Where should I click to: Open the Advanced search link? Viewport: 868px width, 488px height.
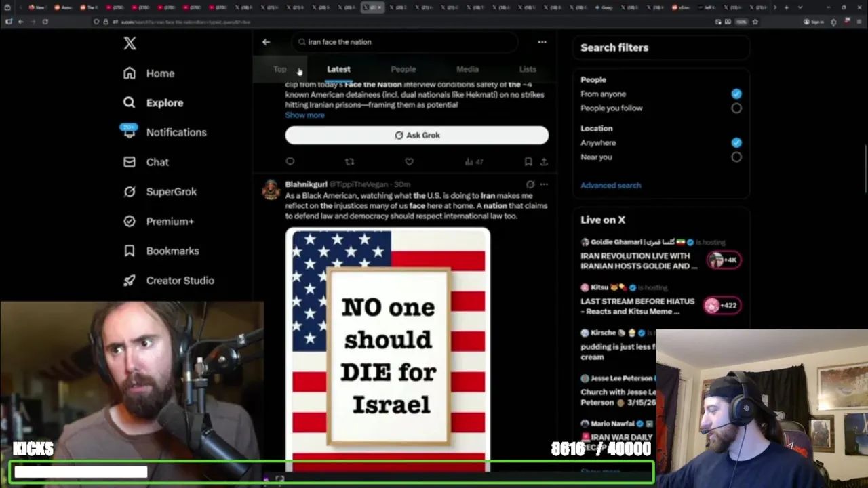[x=610, y=186]
